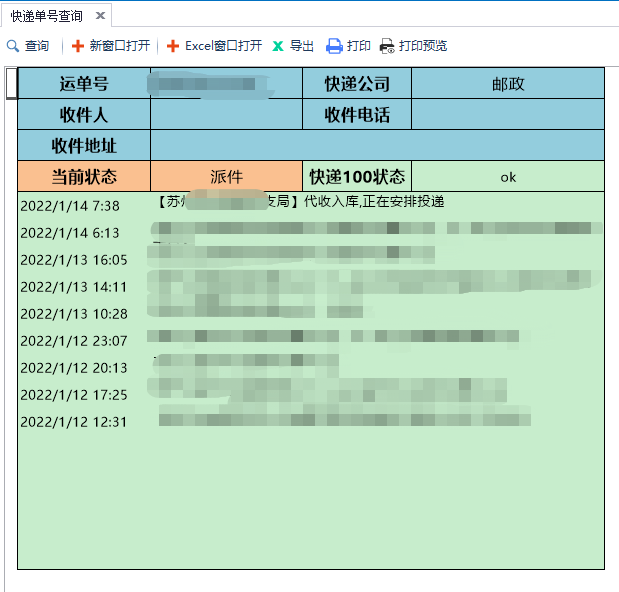Click the 收件人 value cell
Image resolution: width=619 pixels, height=592 pixels.
[226, 115]
